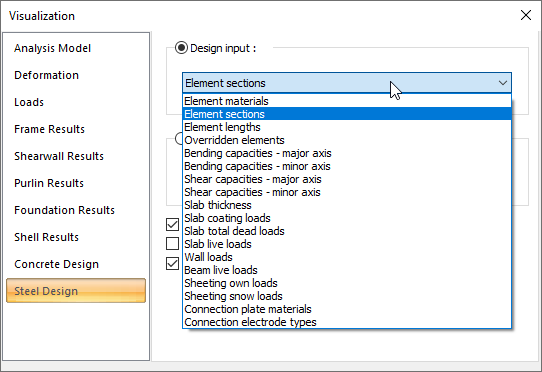
Task: Choose Slab live loads option
Action: click(347, 244)
